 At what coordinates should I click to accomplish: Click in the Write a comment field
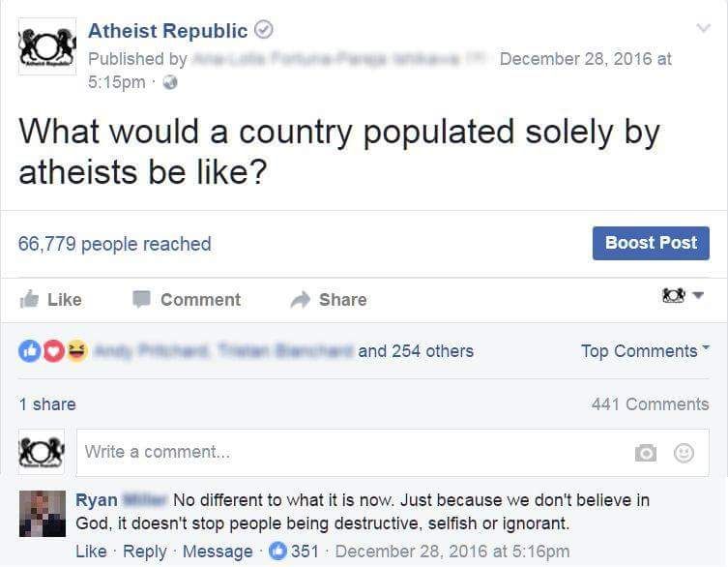point(348,452)
